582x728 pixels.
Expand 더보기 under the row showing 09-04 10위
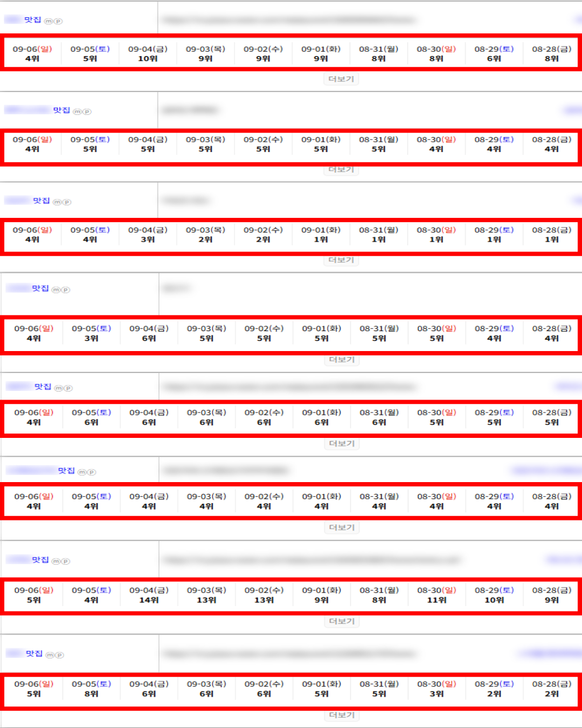tap(342, 79)
